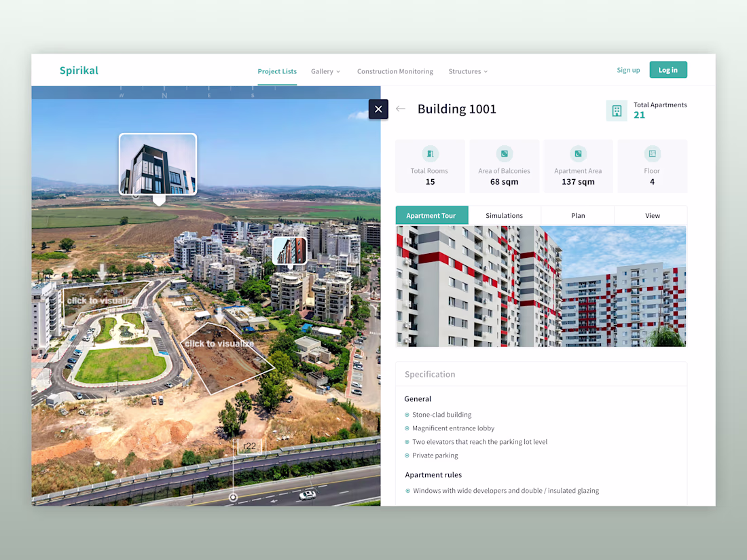Click the r22 road marker label
747x560 pixels.
click(250, 446)
